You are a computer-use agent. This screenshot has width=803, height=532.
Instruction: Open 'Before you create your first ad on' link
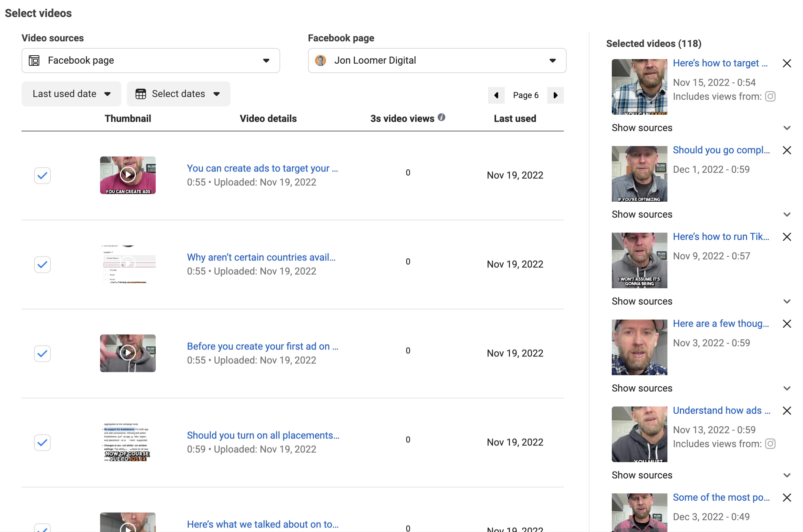coord(263,346)
